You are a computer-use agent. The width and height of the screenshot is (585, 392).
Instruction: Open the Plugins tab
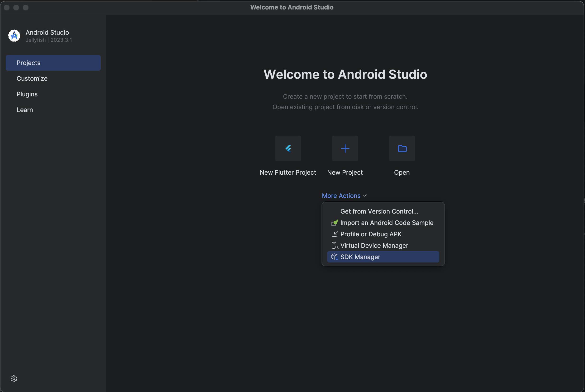tap(53, 94)
